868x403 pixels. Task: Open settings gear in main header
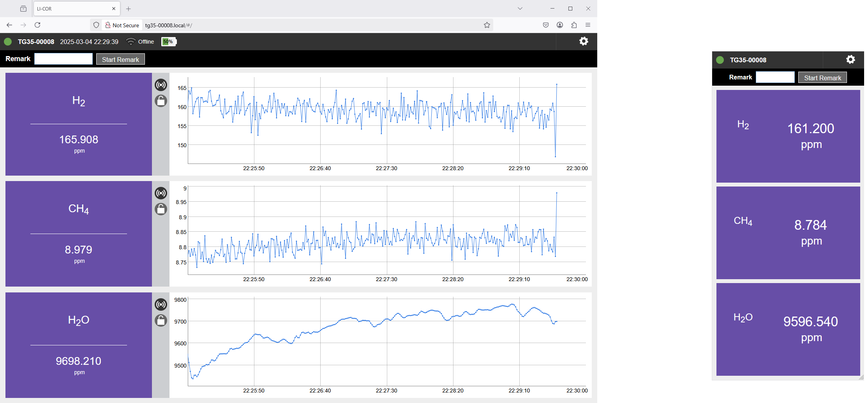583,41
